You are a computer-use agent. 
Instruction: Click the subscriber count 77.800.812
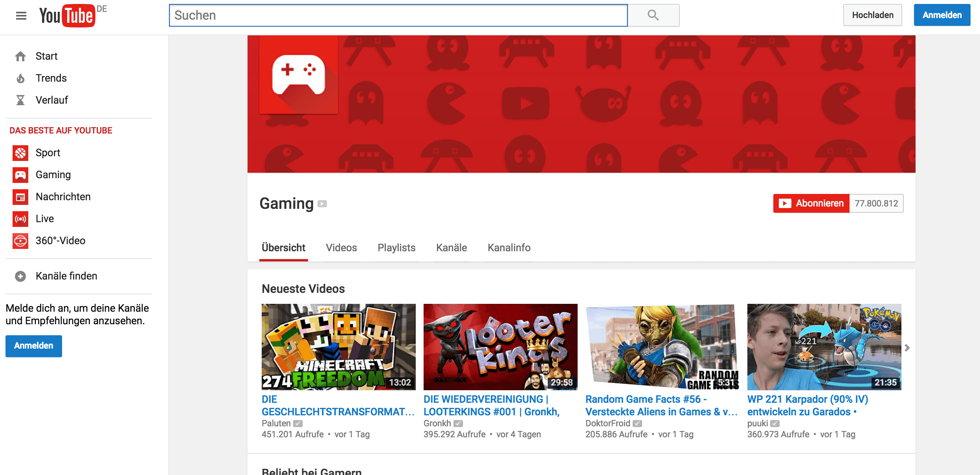coord(876,203)
